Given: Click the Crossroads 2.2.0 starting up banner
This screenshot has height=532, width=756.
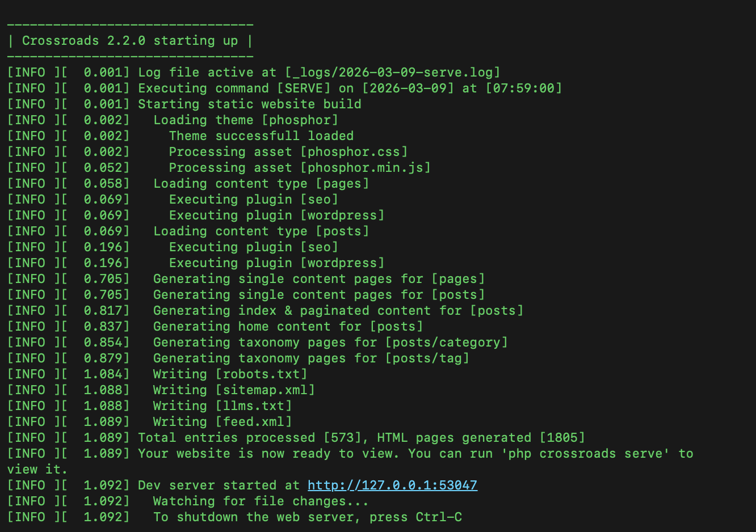Looking at the screenshot, I should (130, 41).
